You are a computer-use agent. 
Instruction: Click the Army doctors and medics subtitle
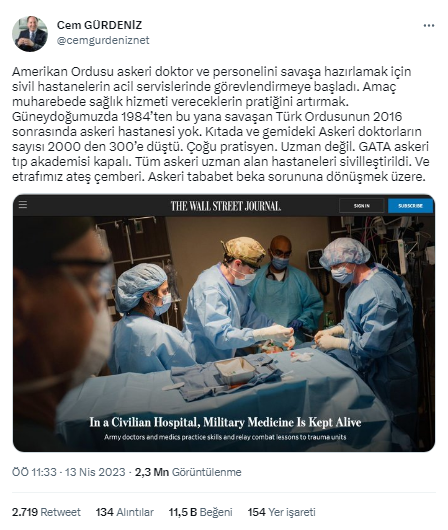pyautogui.click(x=225, y=437)
